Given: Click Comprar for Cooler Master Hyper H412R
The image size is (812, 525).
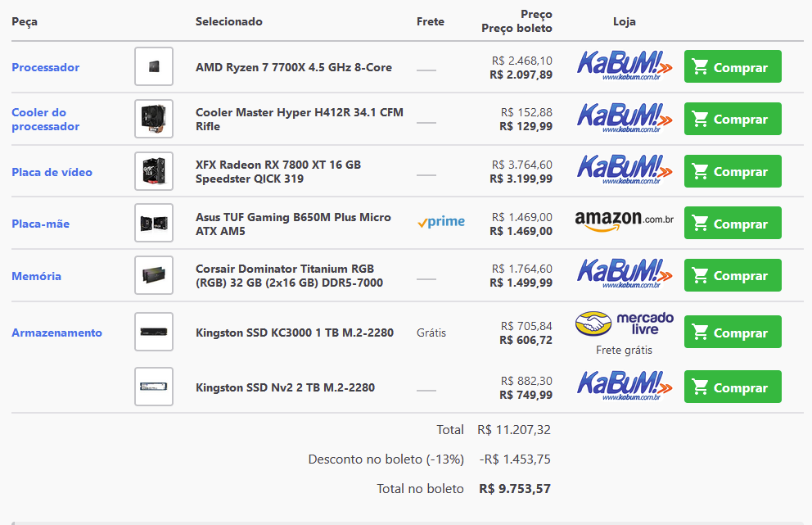Looking at the screenshot, I should [x=733, y=119].
